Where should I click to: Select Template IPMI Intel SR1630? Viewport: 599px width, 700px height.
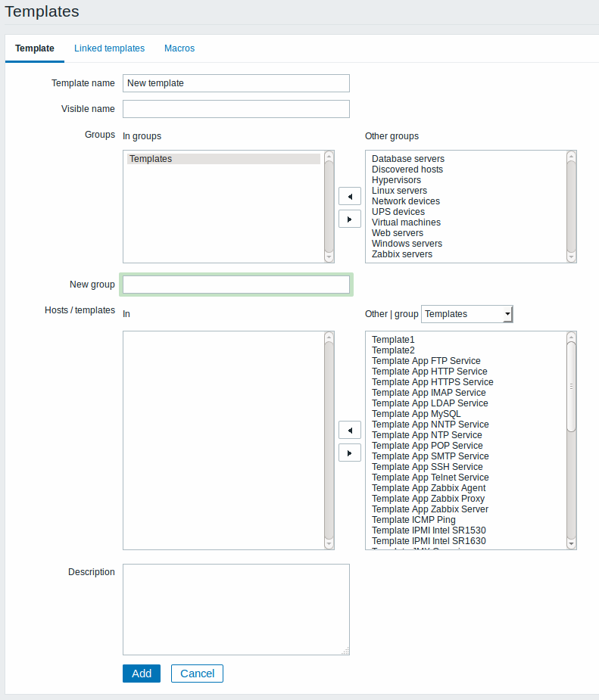pos(429,541)
